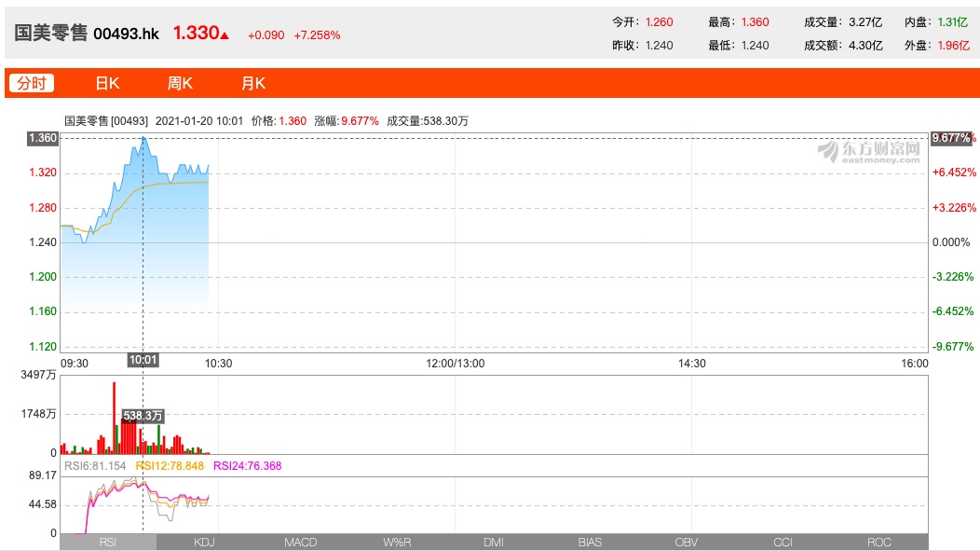Image resolution: width=980 pixels, height=551 pixels.
Task: Click the +0.090 price change value
Action: click(265, 35)
